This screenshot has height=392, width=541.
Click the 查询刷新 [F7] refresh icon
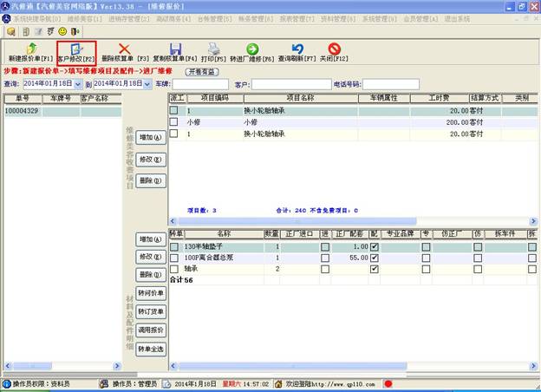click(x=296, y=50)
